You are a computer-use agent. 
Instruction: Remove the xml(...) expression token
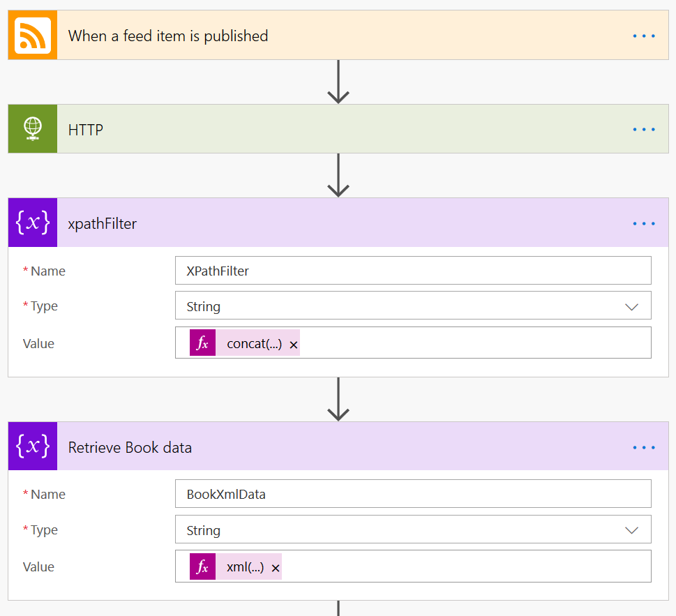276,568
